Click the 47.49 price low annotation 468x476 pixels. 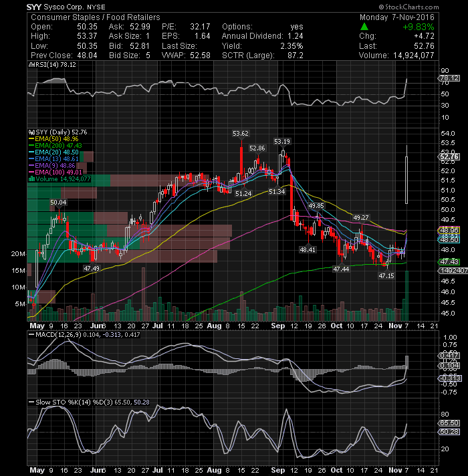click(92, 268)
